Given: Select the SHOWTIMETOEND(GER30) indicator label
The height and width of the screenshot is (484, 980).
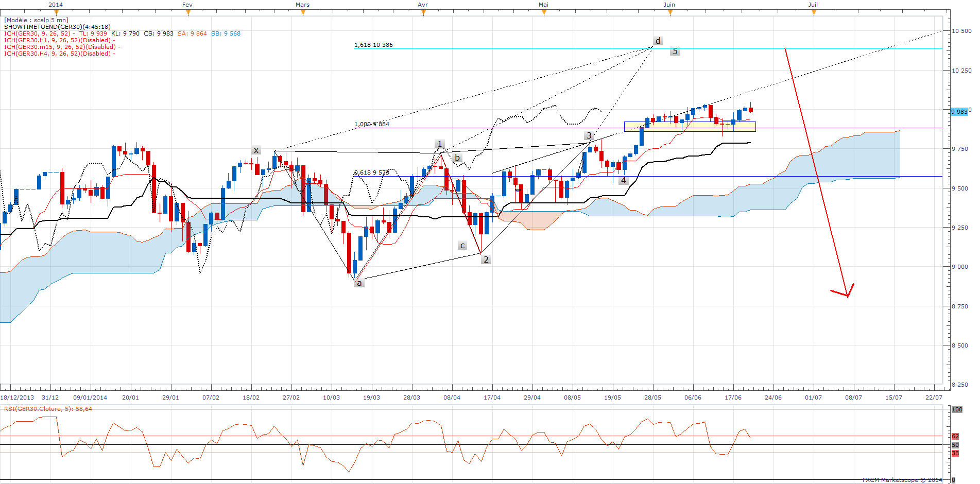Looking at the screenshot, I should click(57, 27).
